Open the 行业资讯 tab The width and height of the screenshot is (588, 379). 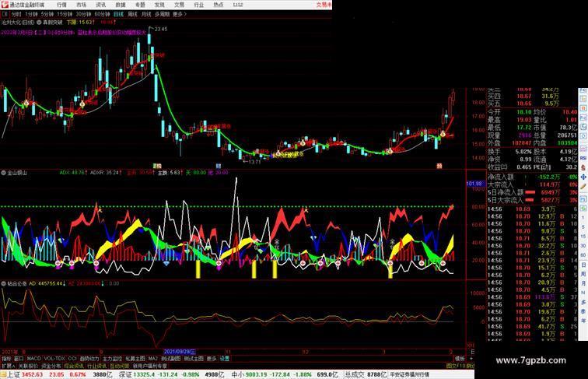[96, 367]
